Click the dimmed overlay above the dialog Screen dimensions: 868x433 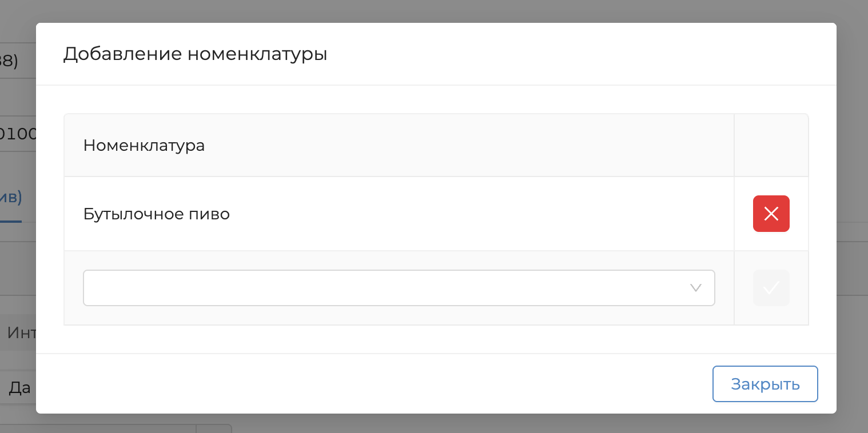(435, 10)
